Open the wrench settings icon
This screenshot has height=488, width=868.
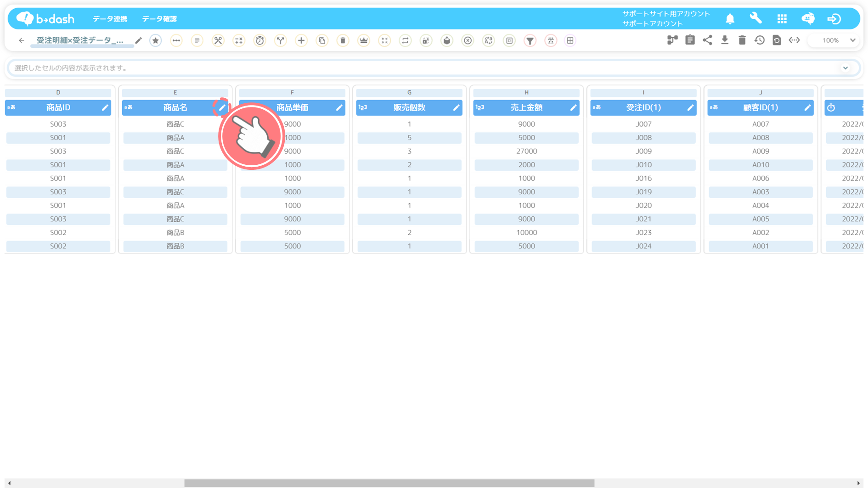[755, 18]
